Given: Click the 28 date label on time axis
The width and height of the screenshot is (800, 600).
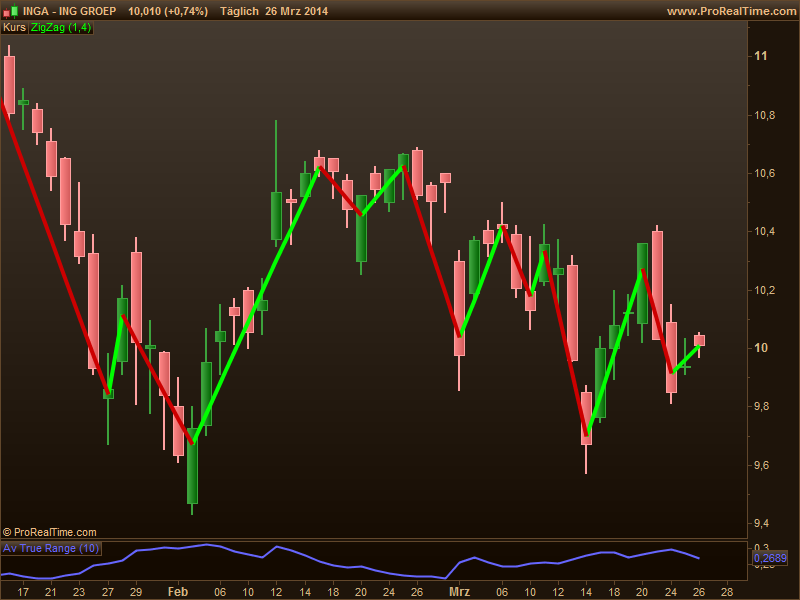Looking at the screenshot, I should [x=727, y=592].
